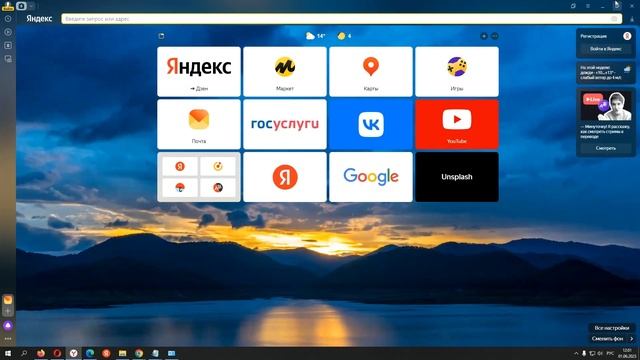Open the госуслуги tile
Image resolution: width=640 pixels, height=360 pixels.
(x=285, y=124)
